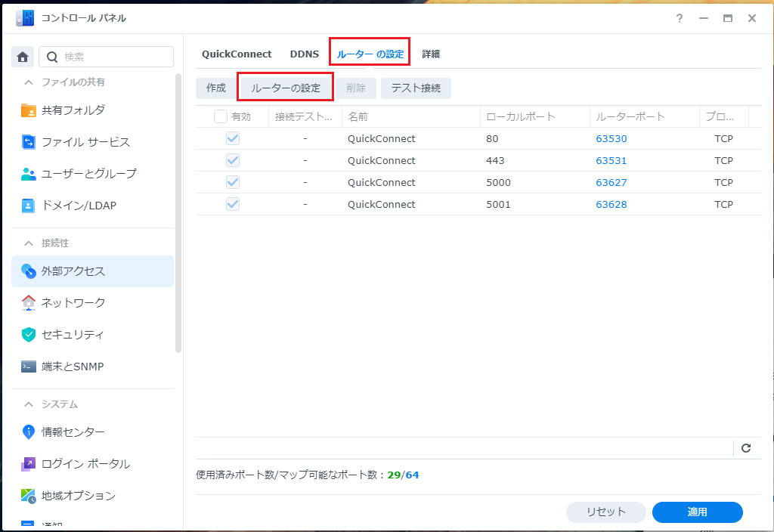Click the home icon in sidebar
Viewport: 774px width, 532px height.
coord(23,57)
